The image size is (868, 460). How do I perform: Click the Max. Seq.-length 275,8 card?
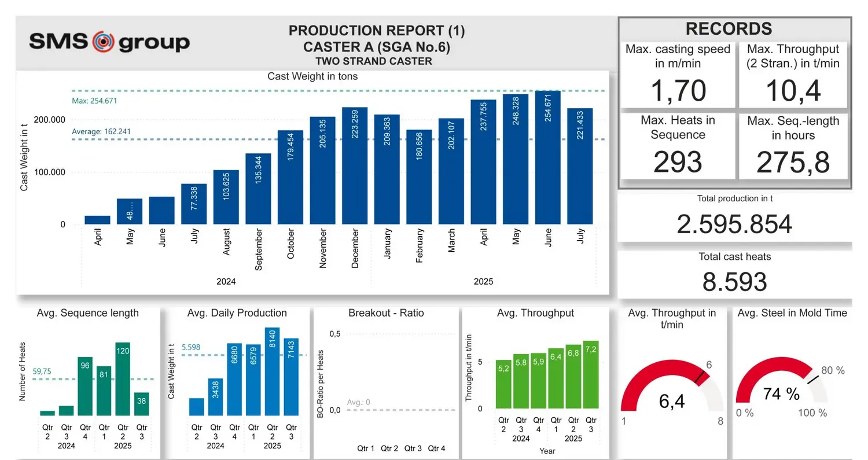click(793, 145)
